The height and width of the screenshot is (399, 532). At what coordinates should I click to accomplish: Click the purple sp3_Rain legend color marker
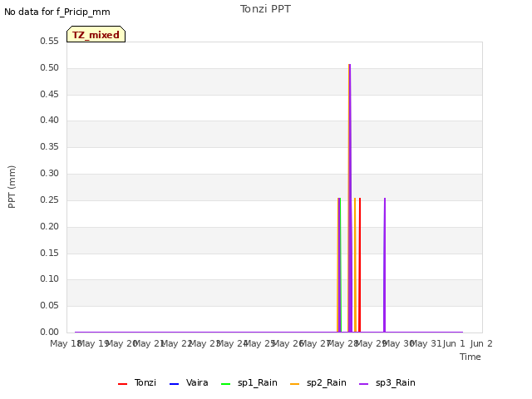[x=364, y=384]
